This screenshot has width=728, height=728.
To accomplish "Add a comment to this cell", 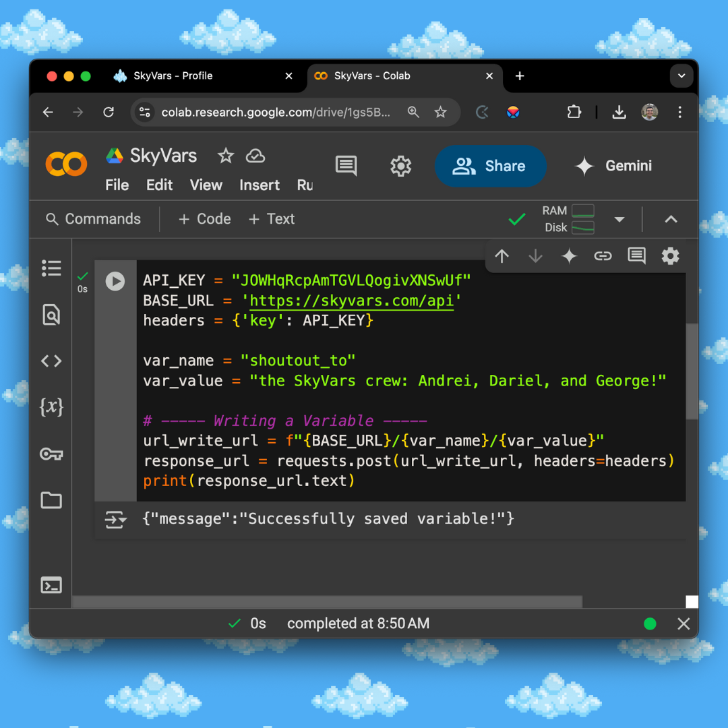I will (636, 256).
